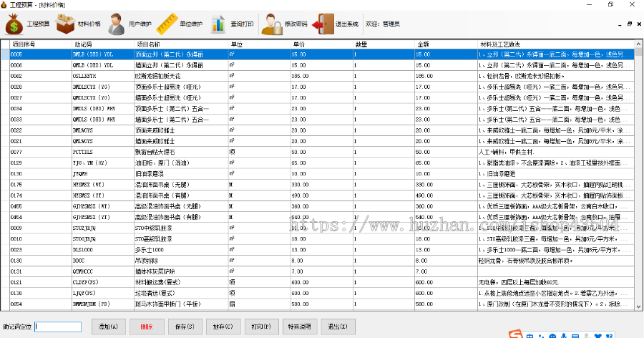This screenshot has height=338, width=644.
Task: Select the row cell 0033
Action: (41, 120)
